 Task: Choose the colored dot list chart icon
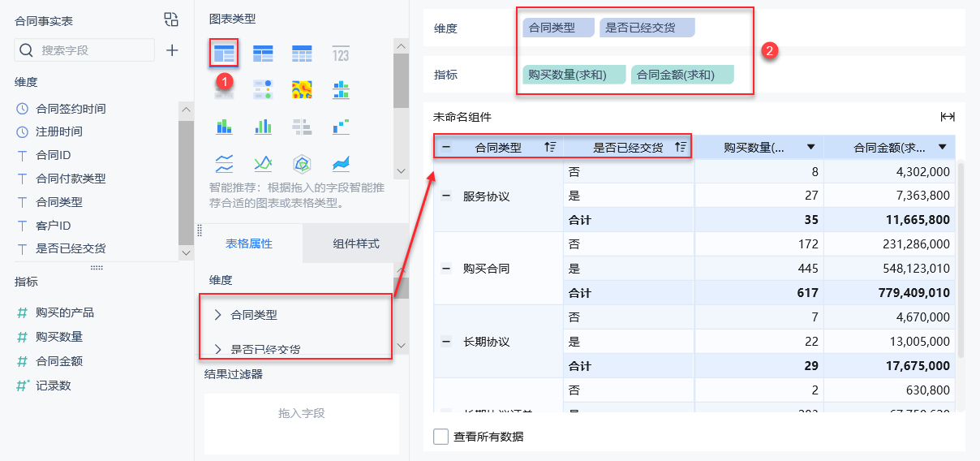[263, 89]
